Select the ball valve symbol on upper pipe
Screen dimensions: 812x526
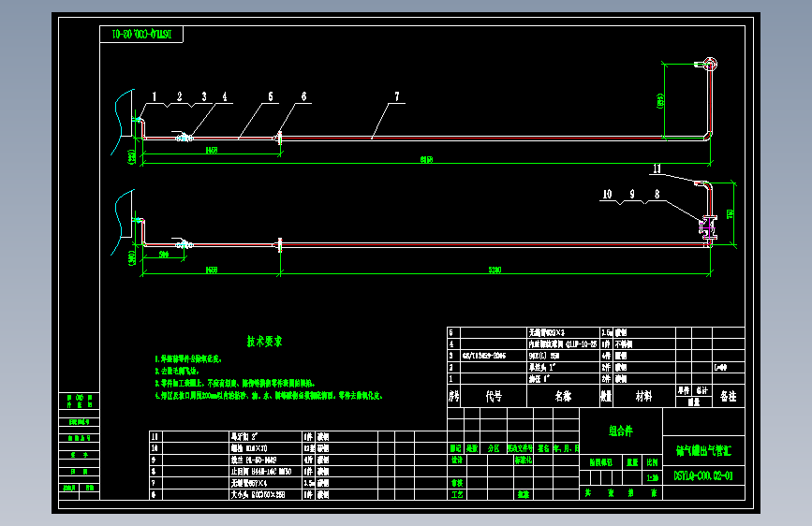click(184, 138)
